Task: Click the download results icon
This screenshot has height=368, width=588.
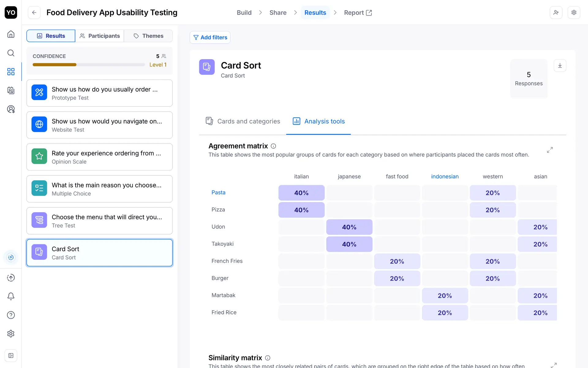Action: [560, 66]
